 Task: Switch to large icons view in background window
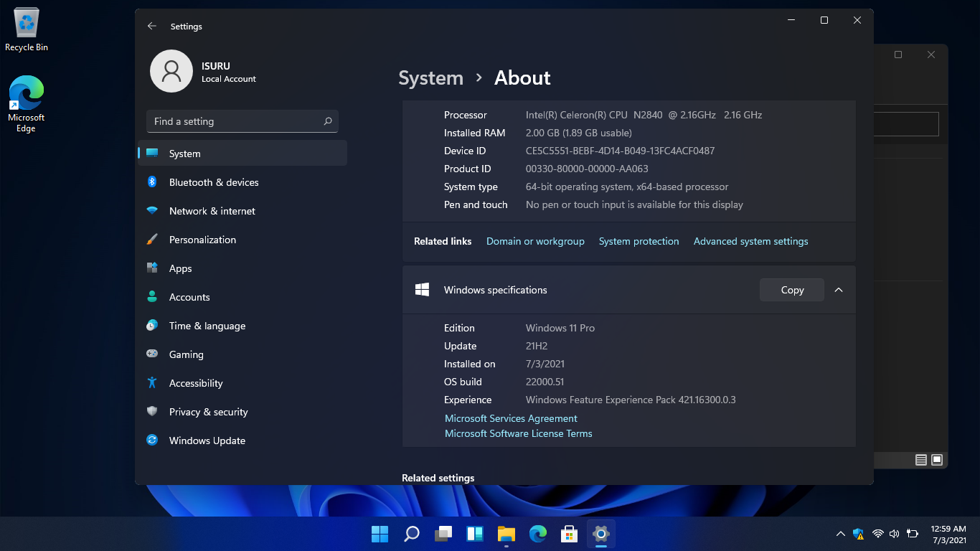click(x=937, y=459)
